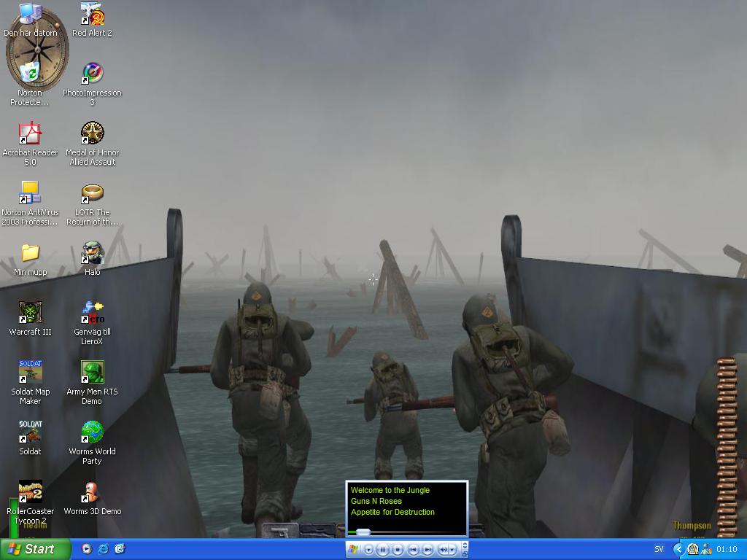This screenshot has width=747, height=560.
Task: Click the 01:10 taskbar clock
Action: pyautogui.click(x=727, y=550)
